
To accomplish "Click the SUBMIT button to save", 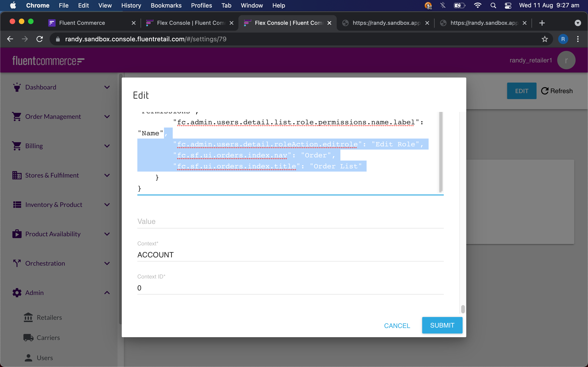I will tap(442, 325).
